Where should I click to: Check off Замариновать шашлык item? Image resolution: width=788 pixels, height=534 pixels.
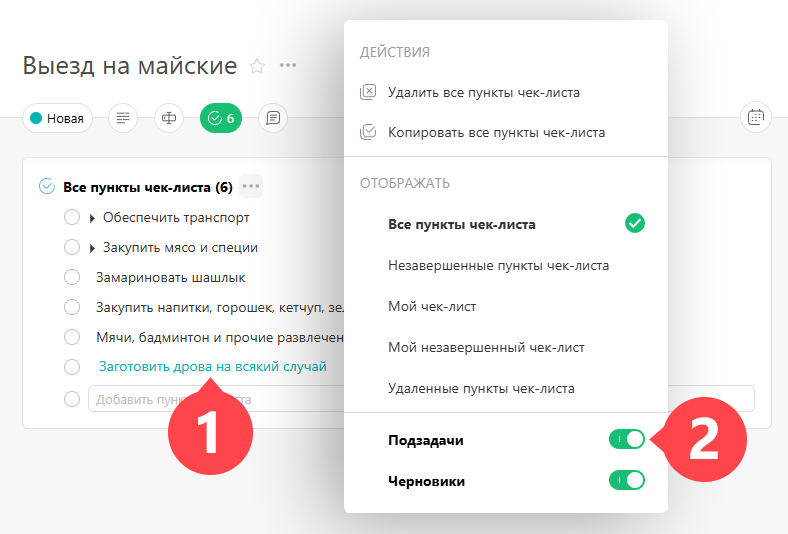(72, 277)
